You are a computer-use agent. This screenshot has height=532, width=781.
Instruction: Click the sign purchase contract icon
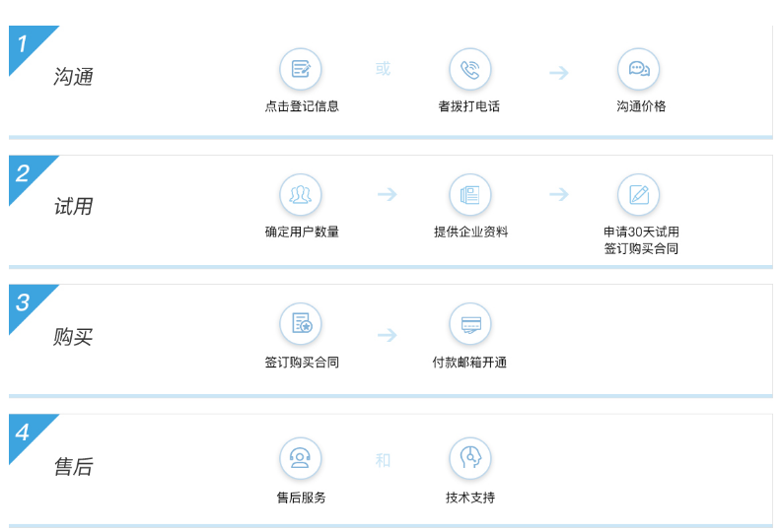[x=301, y=324]
